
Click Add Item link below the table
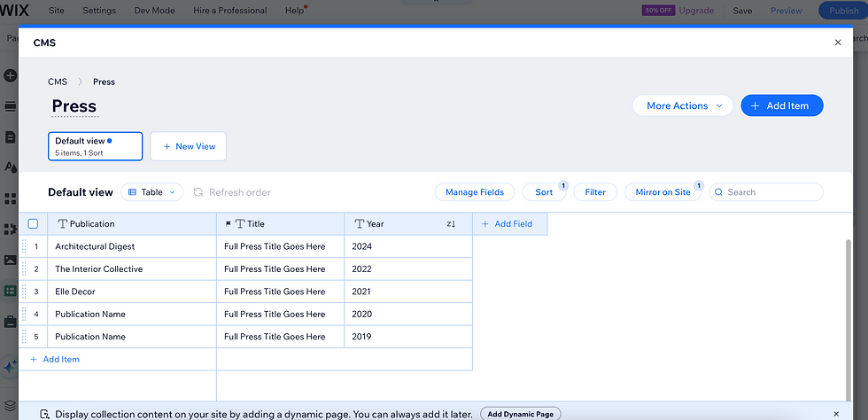pyautogui.click(x=55, y=359)
